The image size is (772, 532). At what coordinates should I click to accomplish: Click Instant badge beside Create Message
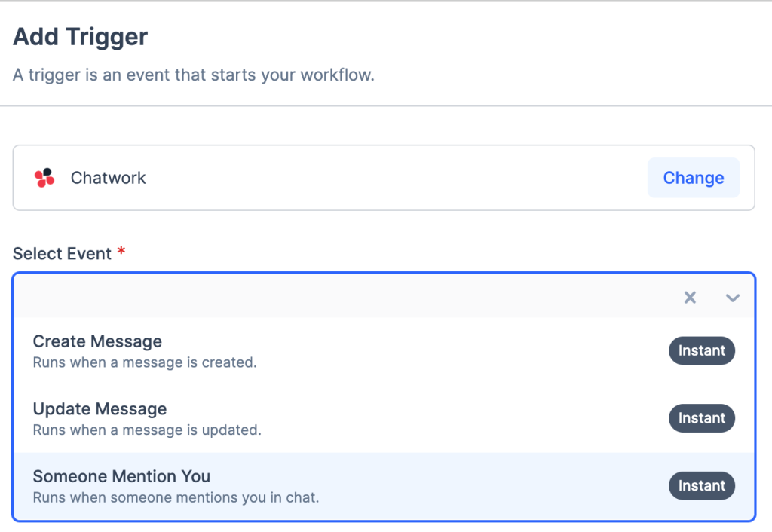pyautogui.click(x=701, y=350)
